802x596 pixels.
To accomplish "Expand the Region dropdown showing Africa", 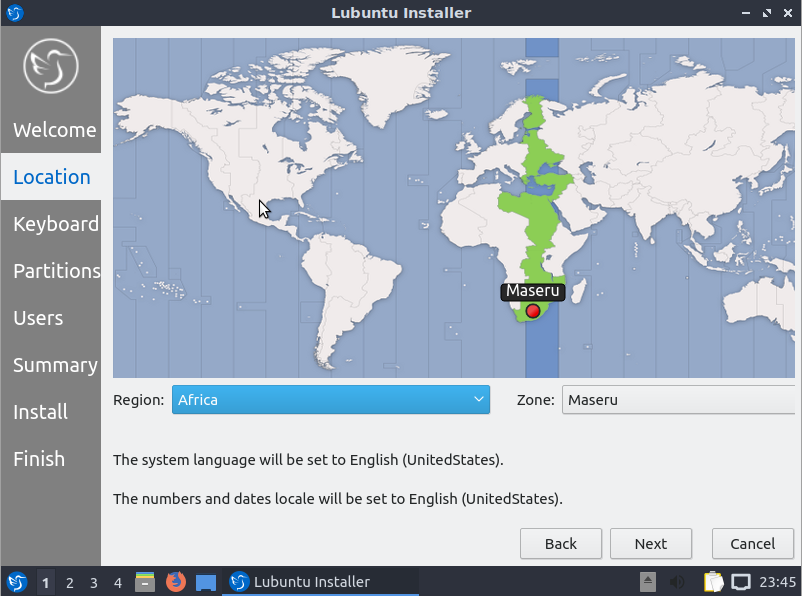I will coord(331,400).
